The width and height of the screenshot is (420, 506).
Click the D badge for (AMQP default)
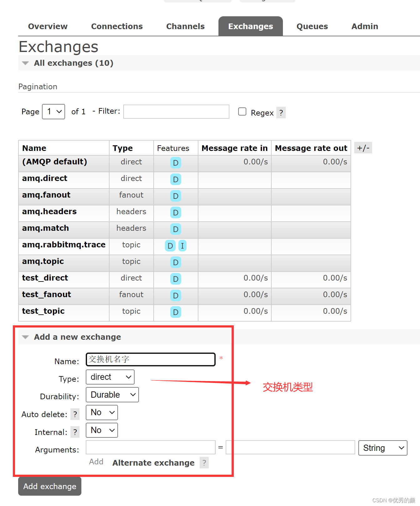pyautogui.click(x=176, y=163)
